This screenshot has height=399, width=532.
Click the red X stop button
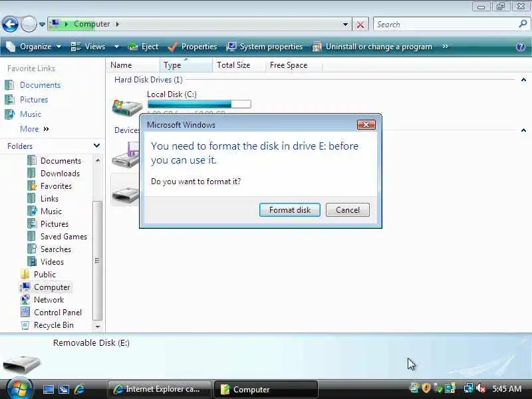click(360, 25)
